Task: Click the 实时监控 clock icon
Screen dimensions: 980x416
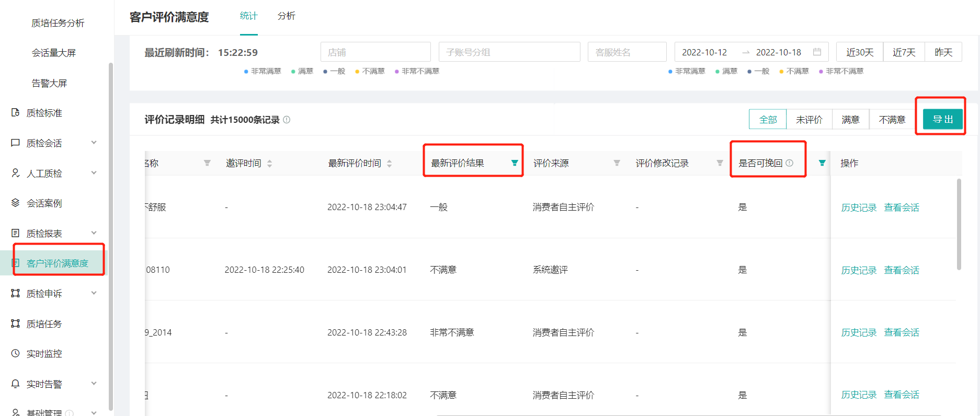Action: [16, 353]
